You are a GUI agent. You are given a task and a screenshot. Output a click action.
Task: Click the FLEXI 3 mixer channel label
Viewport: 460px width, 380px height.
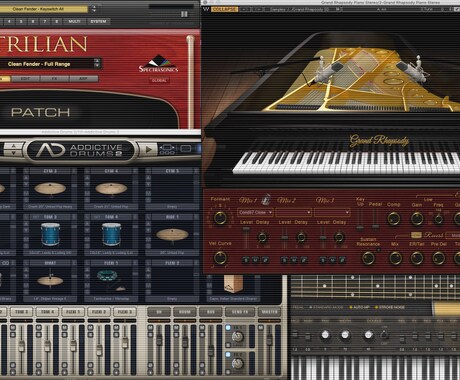click(x=125, y=312)
